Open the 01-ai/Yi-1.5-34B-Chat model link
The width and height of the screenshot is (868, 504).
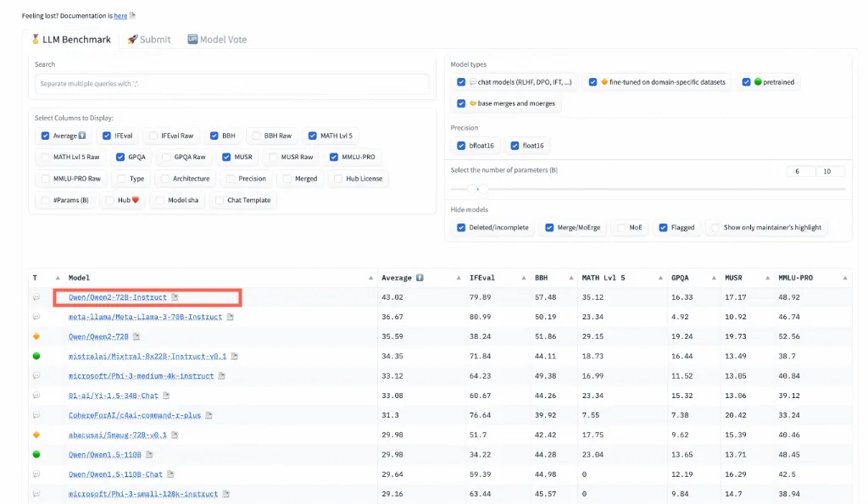pos(114,396)
